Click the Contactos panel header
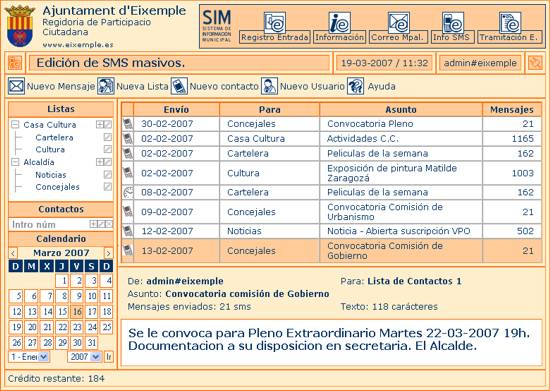This screenshot has height=391, width=550. 61,209
